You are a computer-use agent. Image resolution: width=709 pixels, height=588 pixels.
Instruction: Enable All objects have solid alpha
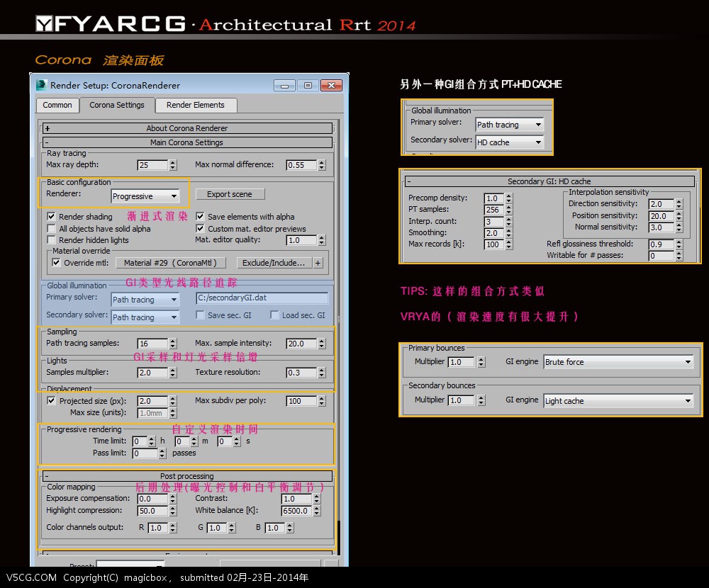[52, 229]
